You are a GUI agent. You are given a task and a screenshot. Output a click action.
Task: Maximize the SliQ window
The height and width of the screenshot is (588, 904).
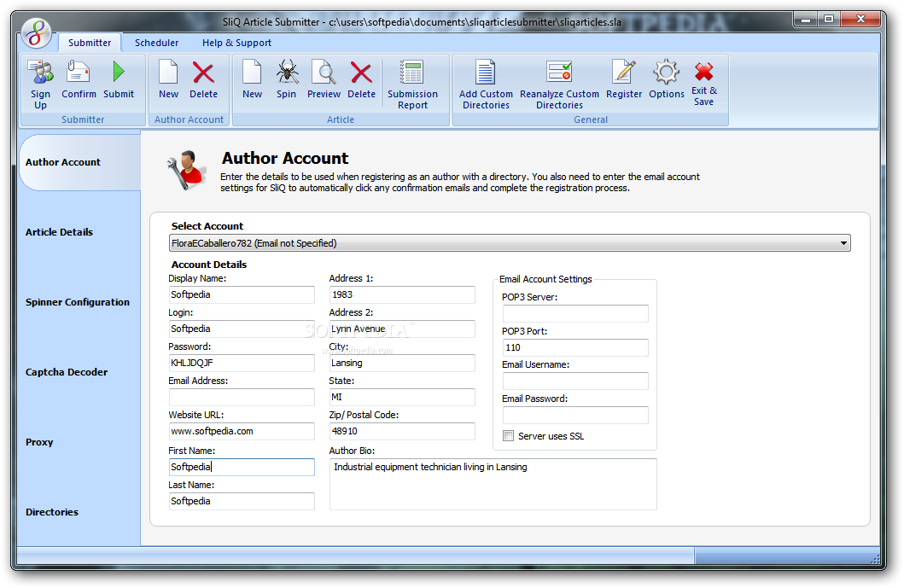[829, 20]
